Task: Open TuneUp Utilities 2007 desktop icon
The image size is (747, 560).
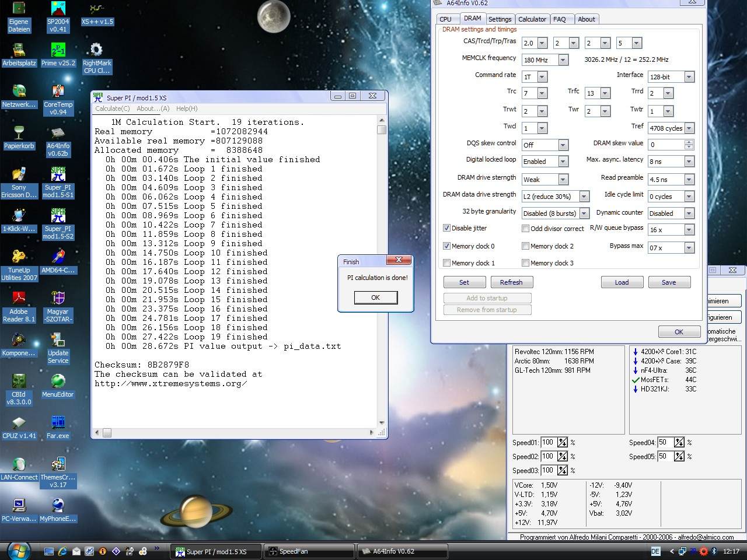Action: pos(19,265)
